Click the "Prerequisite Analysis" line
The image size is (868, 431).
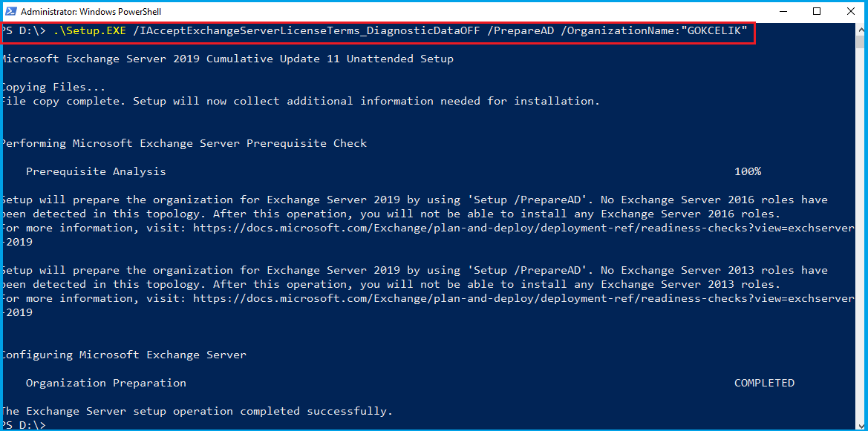click(x=96, y=171)
